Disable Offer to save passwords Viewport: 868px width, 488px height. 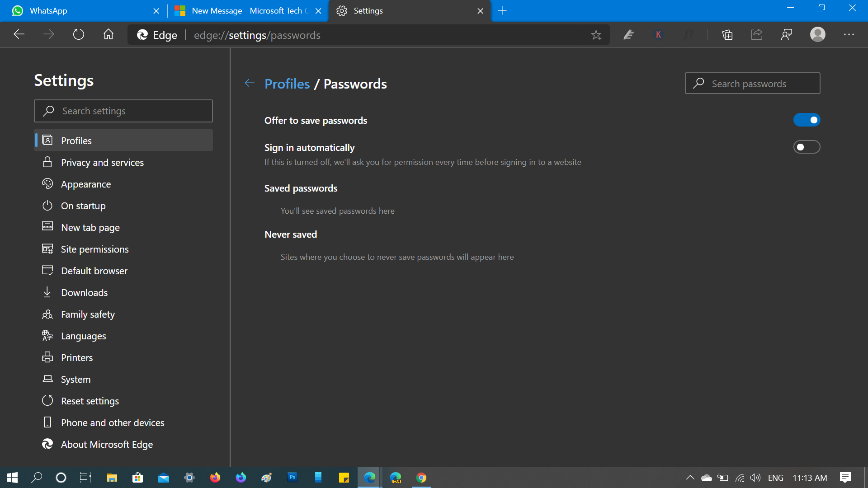[807, 120]
